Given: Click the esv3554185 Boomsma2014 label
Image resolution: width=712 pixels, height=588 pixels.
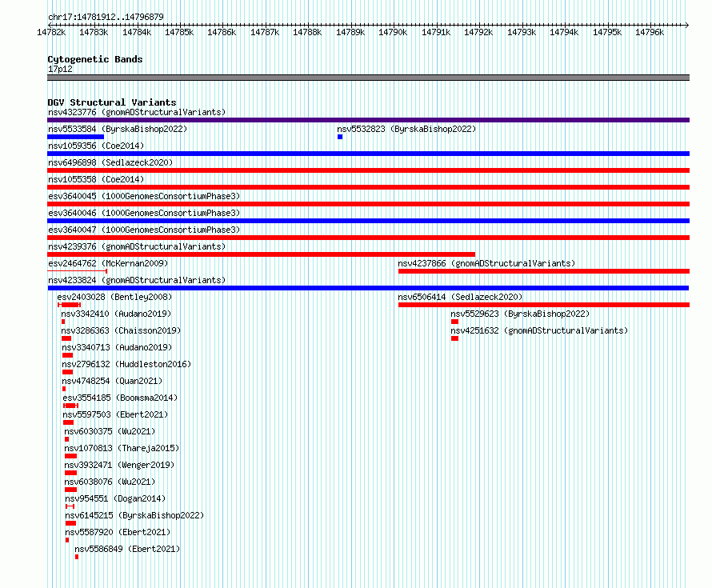Looking at the screenshot, I should pos(120,398).
